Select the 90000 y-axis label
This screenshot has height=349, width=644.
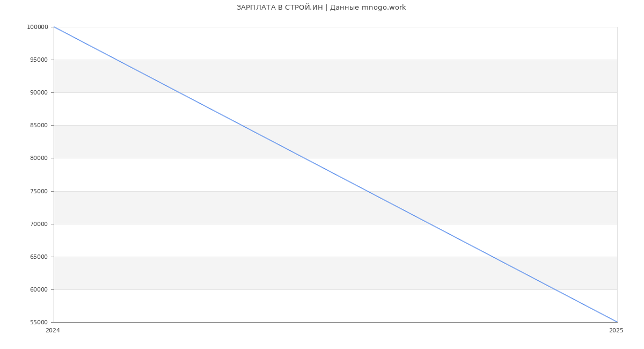39,93
